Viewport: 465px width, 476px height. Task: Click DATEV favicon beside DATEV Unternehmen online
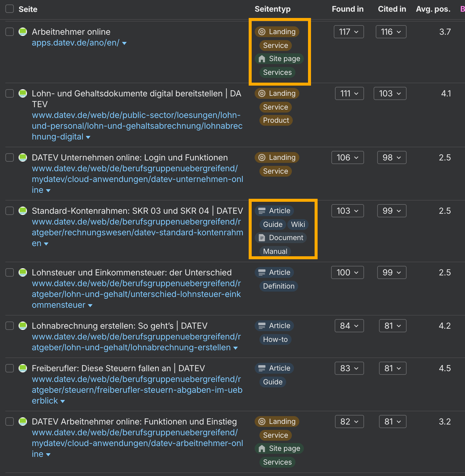point(23,157)
